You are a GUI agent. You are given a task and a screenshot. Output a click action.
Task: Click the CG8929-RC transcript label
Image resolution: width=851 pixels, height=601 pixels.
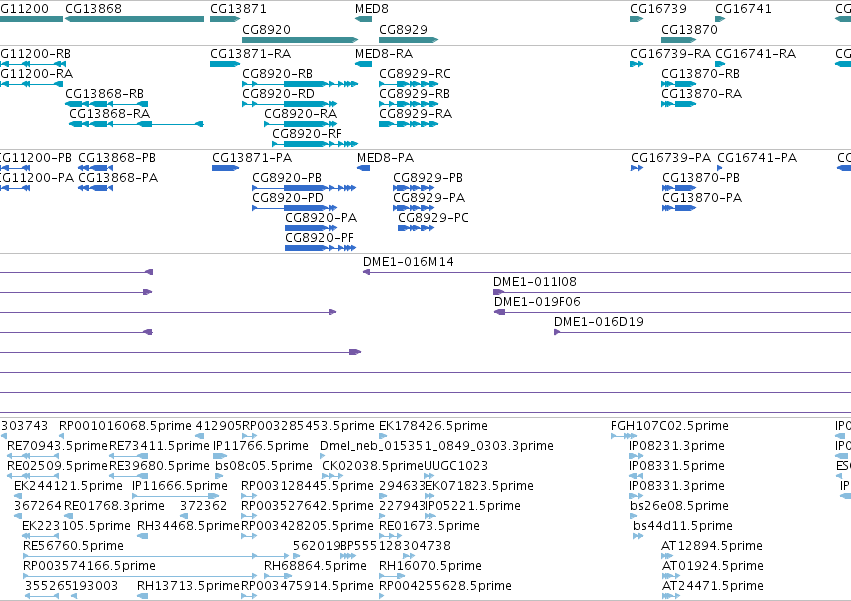click(415, 74)
